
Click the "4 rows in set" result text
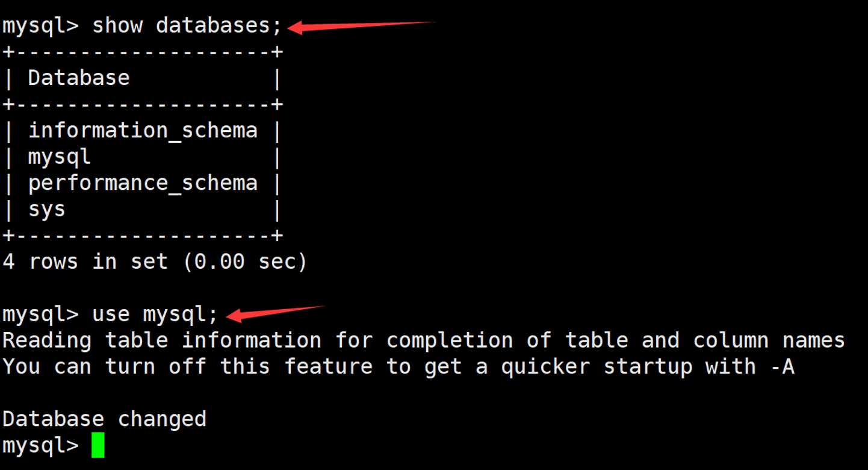point(84,262)
